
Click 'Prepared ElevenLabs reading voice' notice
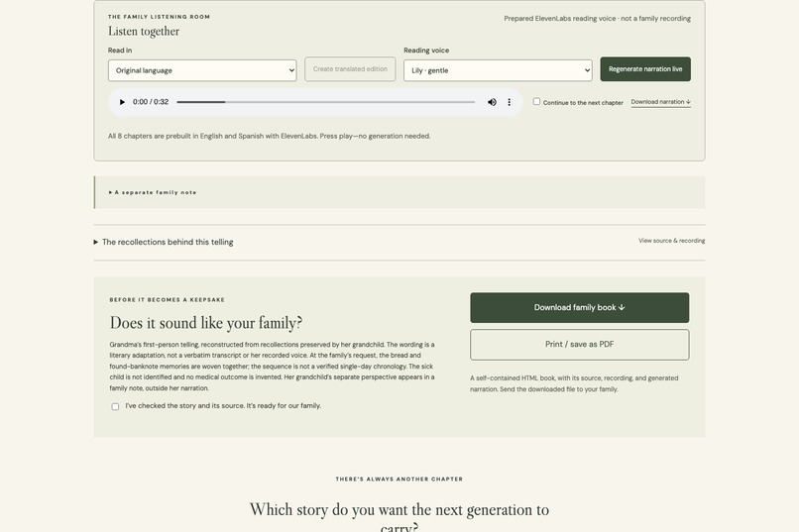pos(597,18)
